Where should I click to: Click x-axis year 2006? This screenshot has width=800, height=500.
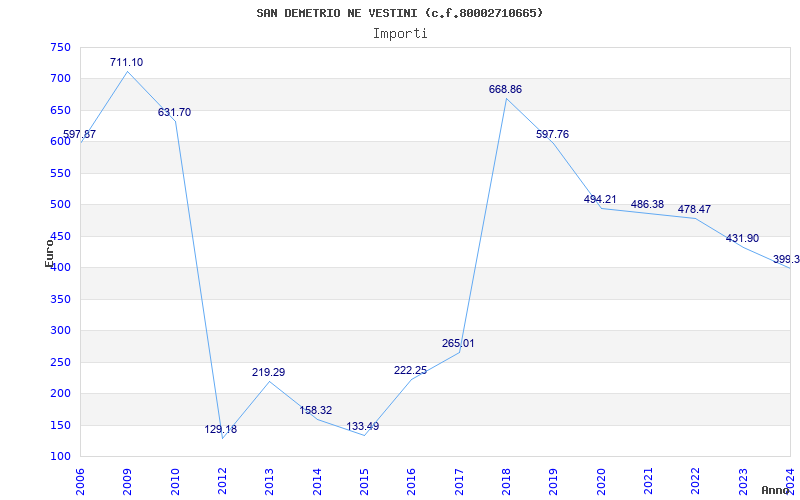pyautogui.click(x=80, y=482)
